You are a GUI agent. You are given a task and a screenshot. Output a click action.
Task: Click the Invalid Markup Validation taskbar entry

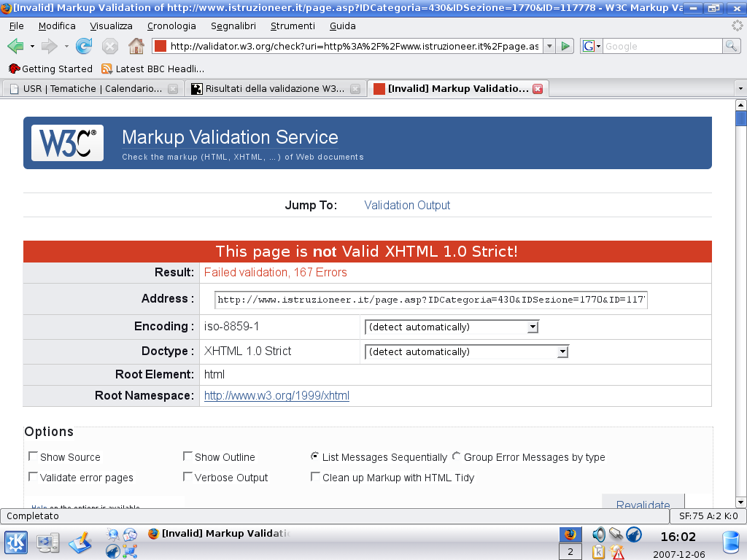[x=220, y=534]
